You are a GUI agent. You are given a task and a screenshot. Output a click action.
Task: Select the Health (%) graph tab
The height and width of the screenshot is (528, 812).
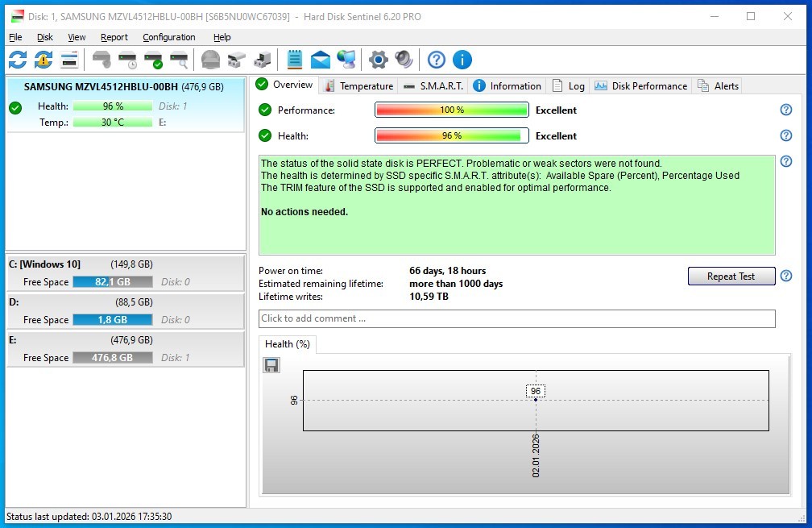point(288,344)
